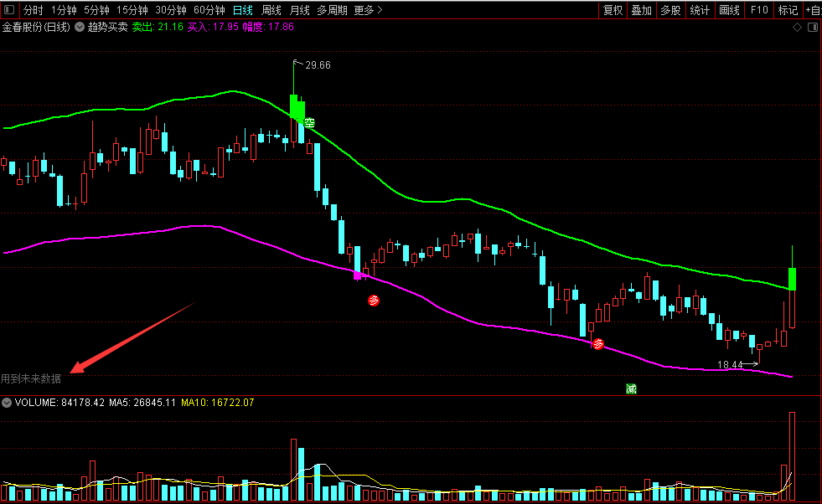822x504 pixels.
Task: Click the MA10: 16722.07 label
Action: [x=218, y=403]
